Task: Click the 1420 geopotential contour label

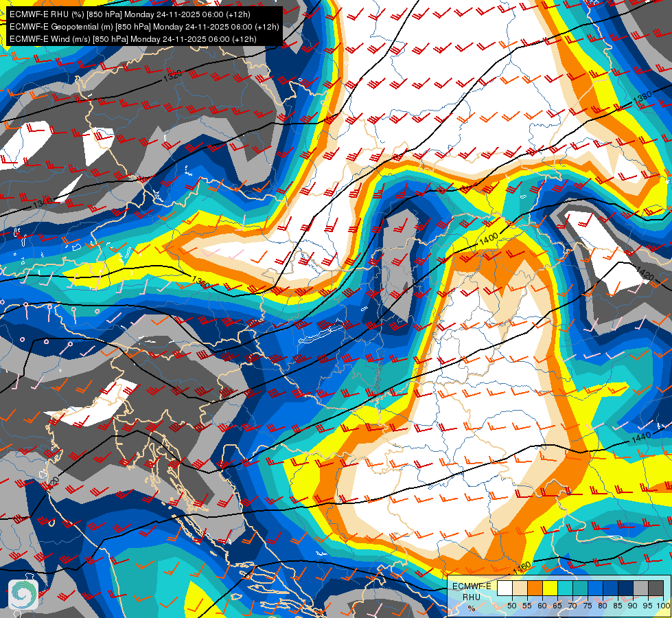Action: (644, 273)
